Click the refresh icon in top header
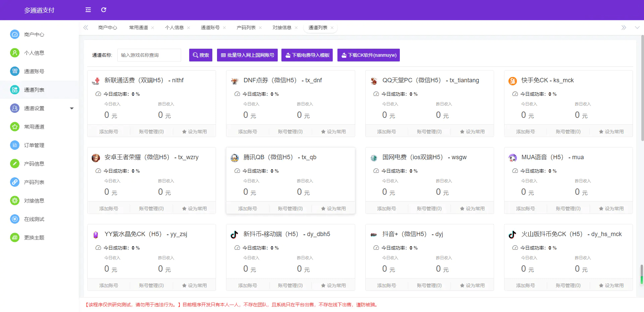Image resolution: width=644 pixels, height=312 pixels. pos(104,10)
